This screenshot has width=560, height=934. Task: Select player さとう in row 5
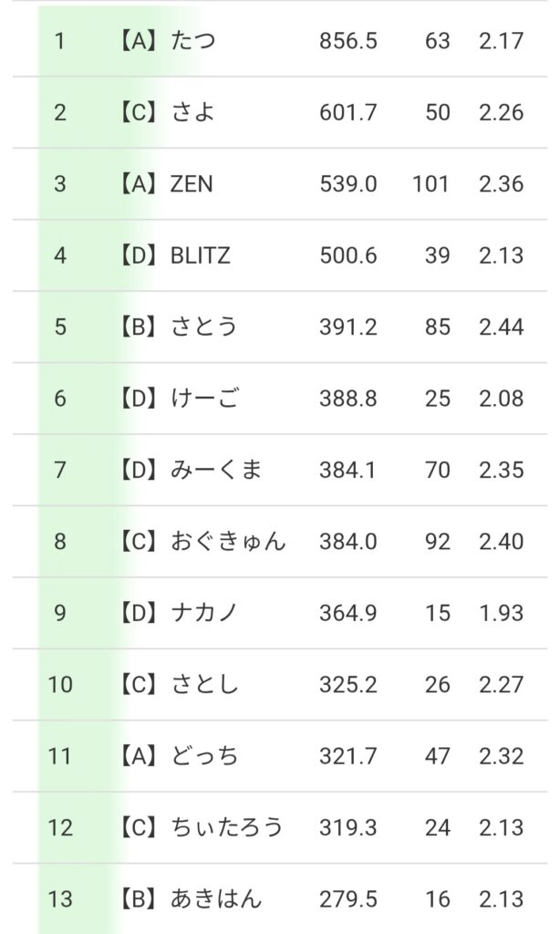point(204,327)
